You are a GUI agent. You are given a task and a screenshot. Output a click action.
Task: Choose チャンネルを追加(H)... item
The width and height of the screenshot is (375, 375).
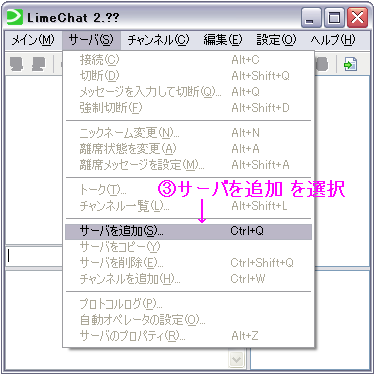pyautogui.click(x=188, y=279)
